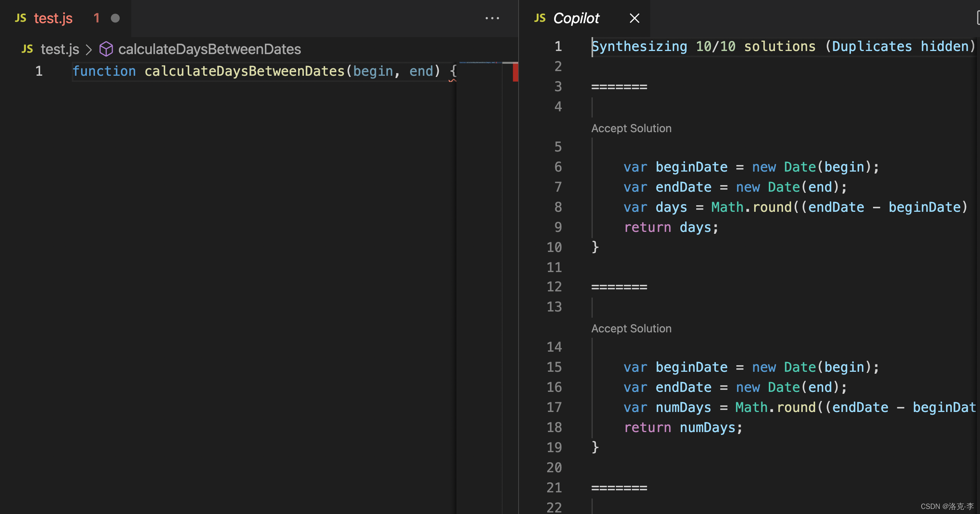Screen dimensions: 980x514
Task: Click the closing brace on line 19
Action: 595,447
